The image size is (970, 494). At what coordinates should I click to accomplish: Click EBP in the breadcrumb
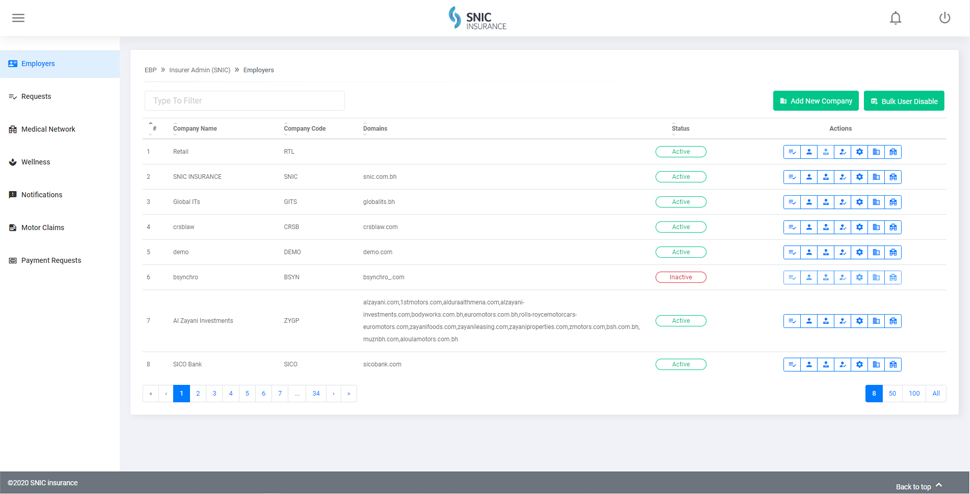coord(150,70)
